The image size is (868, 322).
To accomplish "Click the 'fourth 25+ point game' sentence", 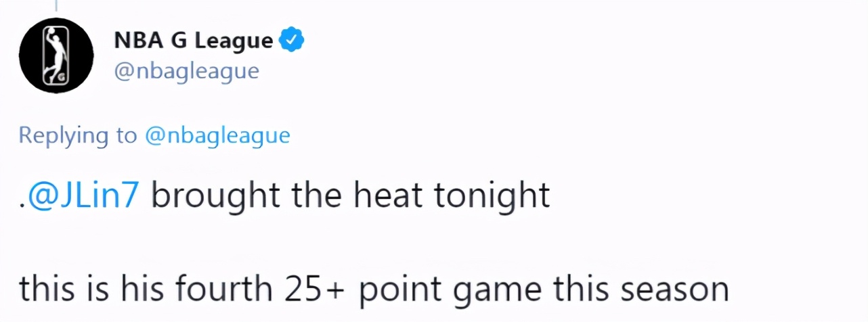I will [374, 290].
